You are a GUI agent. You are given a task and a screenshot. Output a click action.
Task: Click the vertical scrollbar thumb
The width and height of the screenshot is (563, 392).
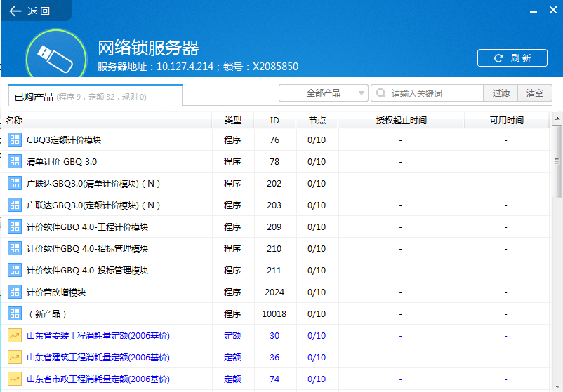click(x=557, y=161)
